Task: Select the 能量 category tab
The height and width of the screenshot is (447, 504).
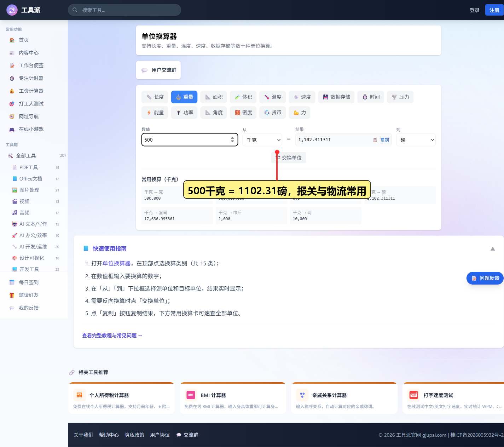Action: point(155,113)
